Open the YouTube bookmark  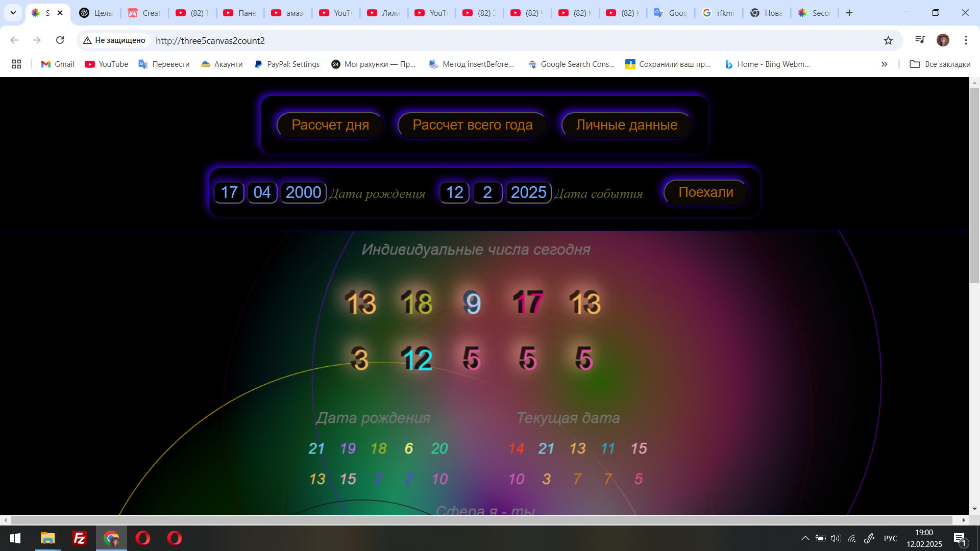pos(106,64)
